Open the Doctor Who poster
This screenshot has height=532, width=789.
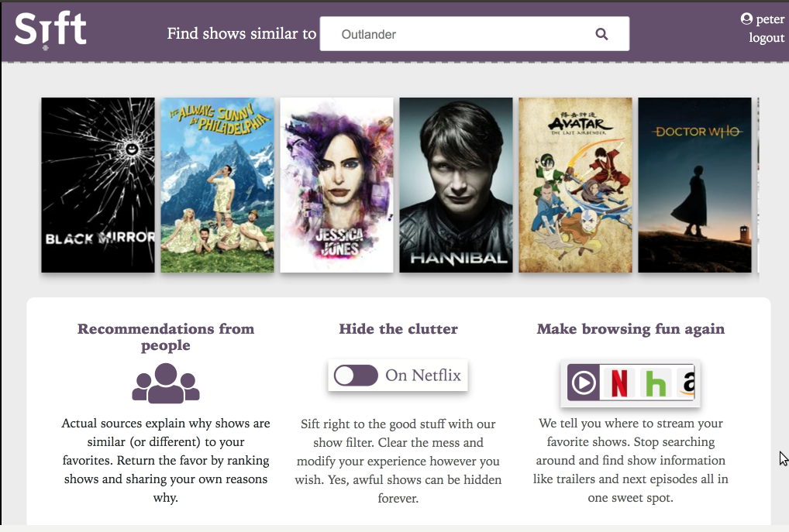pyautogui.click(x=694, y=185)
